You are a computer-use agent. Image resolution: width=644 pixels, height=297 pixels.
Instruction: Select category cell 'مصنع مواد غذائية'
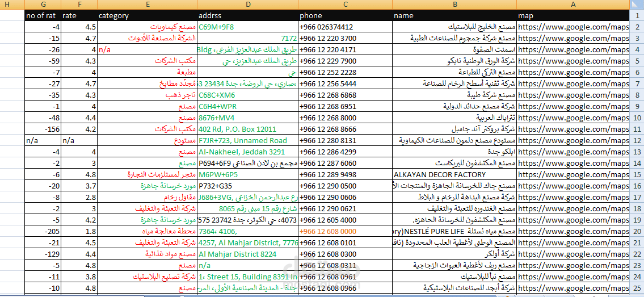click(147, 253)
